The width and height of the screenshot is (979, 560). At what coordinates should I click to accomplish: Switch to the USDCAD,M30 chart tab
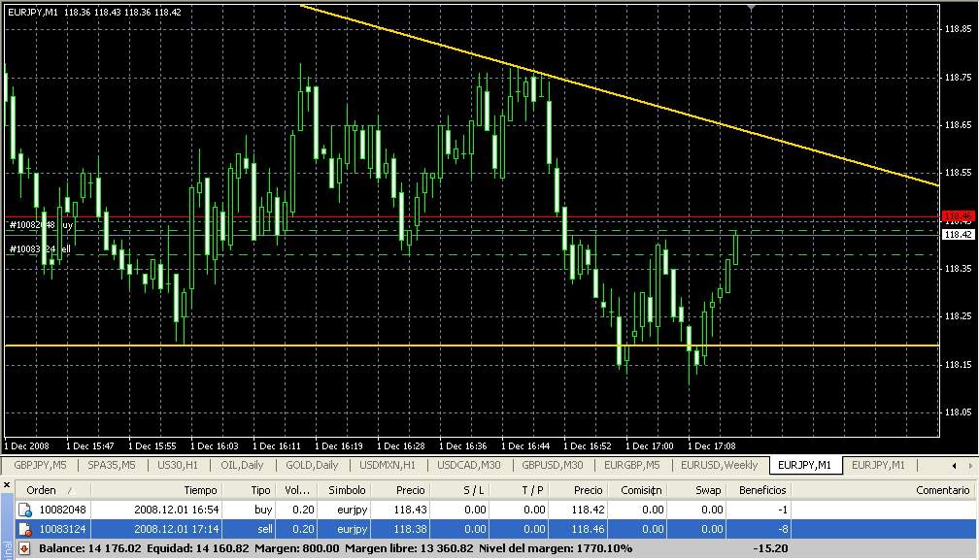(x=469, y=465)
